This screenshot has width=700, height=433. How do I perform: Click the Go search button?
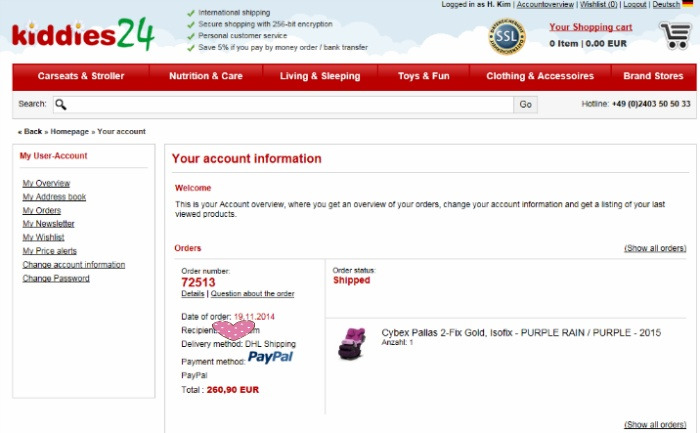(525, 104)
